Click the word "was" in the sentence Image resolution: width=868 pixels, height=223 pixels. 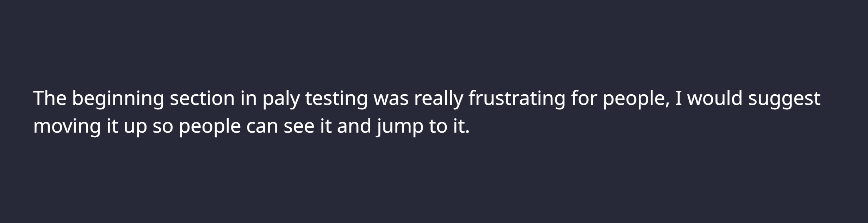pyautogui.click(x=391, y=98)
